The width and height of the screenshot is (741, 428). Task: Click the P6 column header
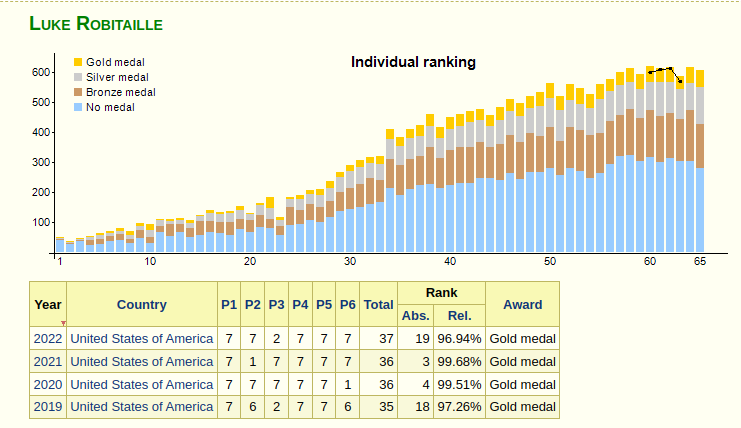(x=347, y=305)
